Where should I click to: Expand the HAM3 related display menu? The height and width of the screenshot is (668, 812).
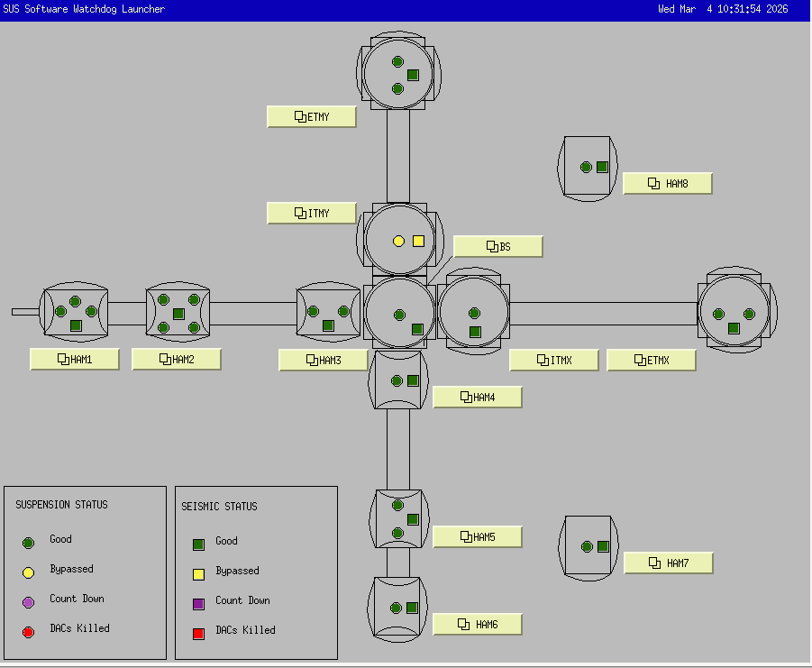click(x=324, y=361)
